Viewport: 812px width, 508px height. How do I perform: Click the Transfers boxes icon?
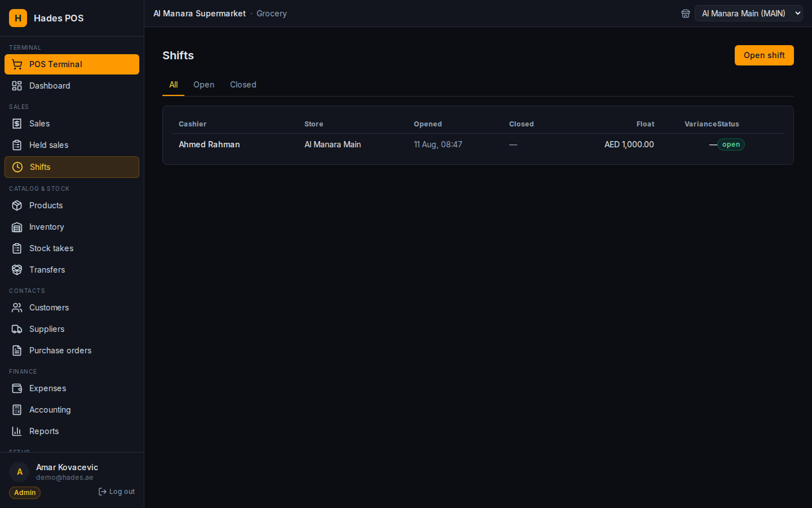(17, 270)
